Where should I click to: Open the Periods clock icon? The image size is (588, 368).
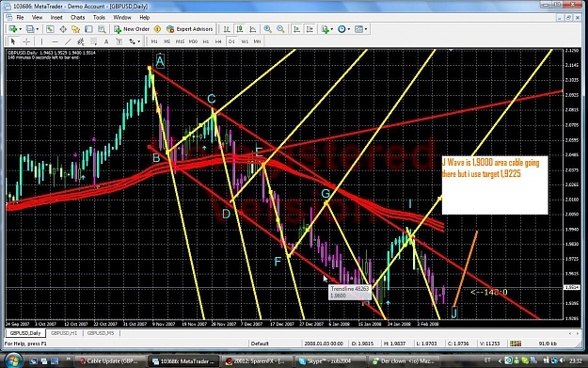tap(342, 29)
